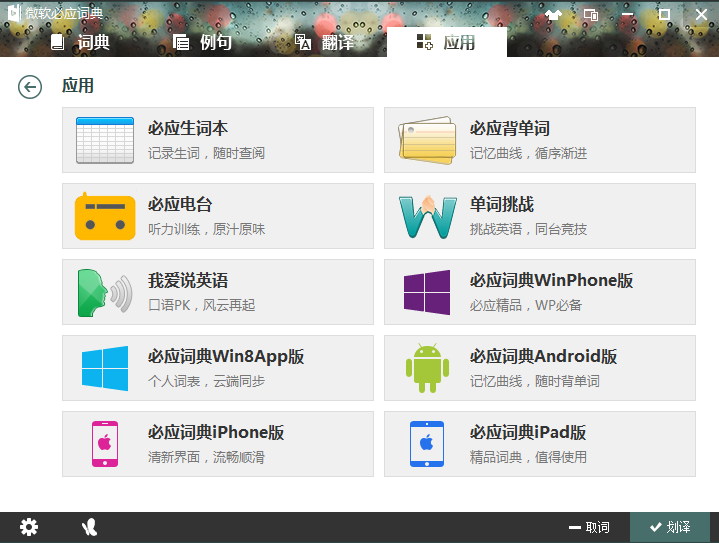Switch to the 例句 tab
The width and height of the screenshot is (719, 543).
pyautogui.click(x=202, y=42)
